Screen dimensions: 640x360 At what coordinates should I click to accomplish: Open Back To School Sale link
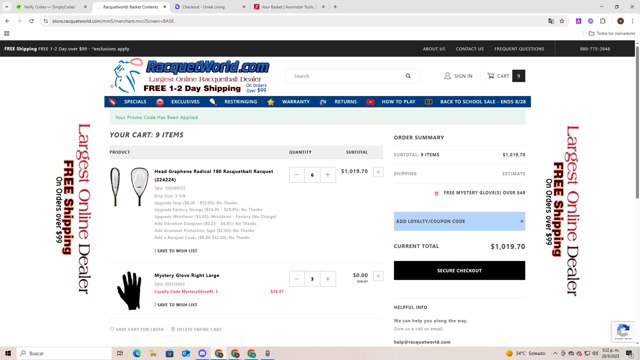tap(483, 102)
